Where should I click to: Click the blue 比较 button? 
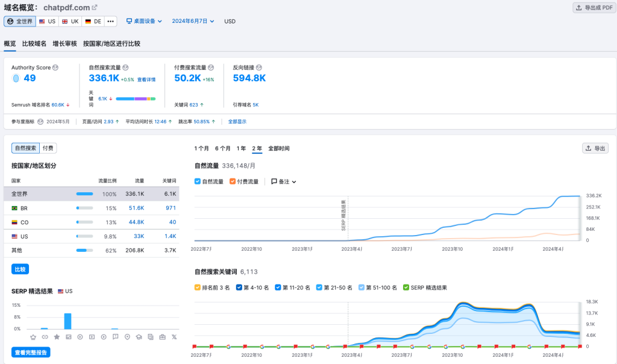(20, 269)
